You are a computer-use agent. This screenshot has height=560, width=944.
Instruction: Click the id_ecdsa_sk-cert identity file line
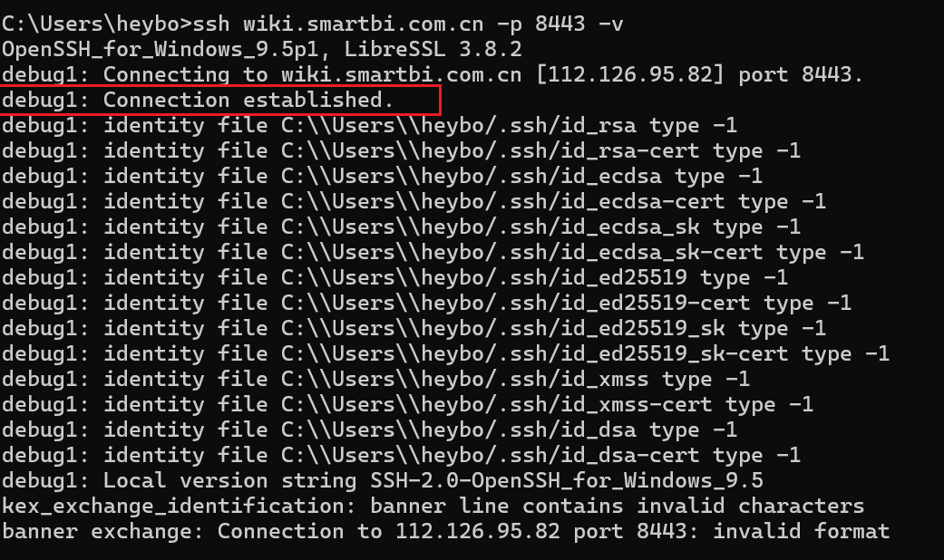tap(433, 252)
